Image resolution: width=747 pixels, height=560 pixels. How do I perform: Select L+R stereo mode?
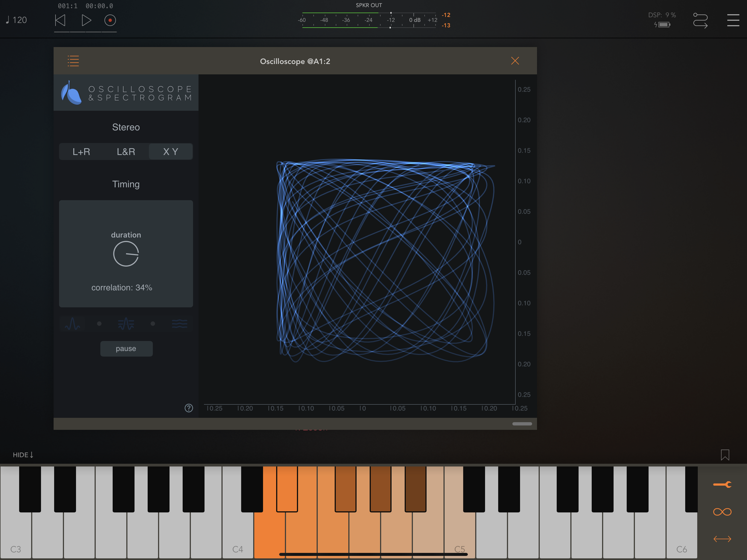pos(81,152)
